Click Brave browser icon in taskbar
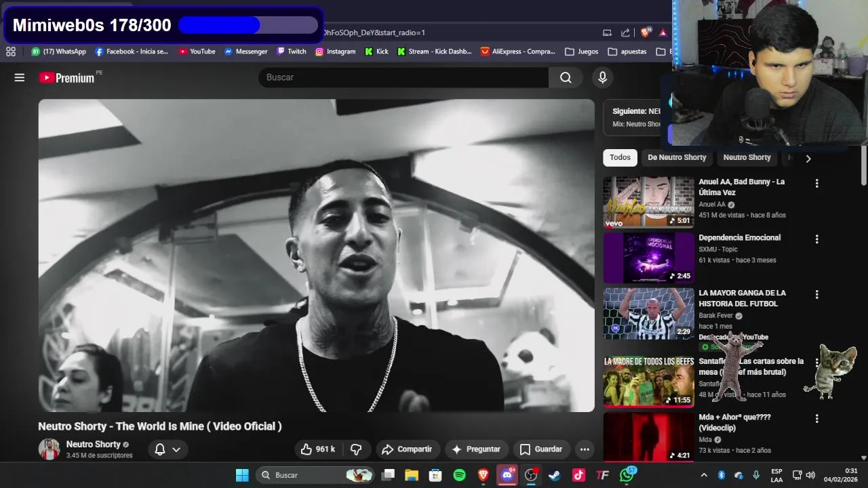 coord(483,475)
